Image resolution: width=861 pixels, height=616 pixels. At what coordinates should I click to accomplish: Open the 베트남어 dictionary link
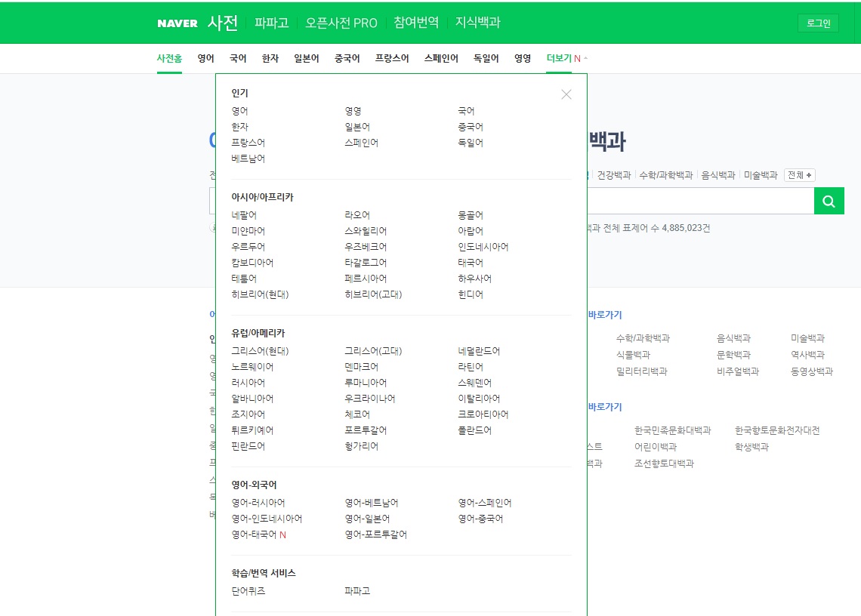click(248, 159)
